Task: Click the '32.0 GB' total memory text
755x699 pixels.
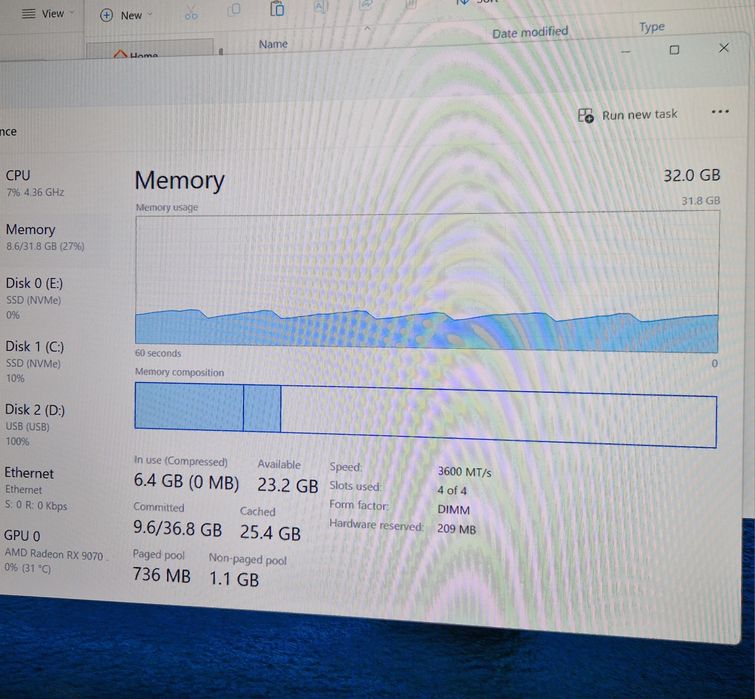Action: point(691,175)
